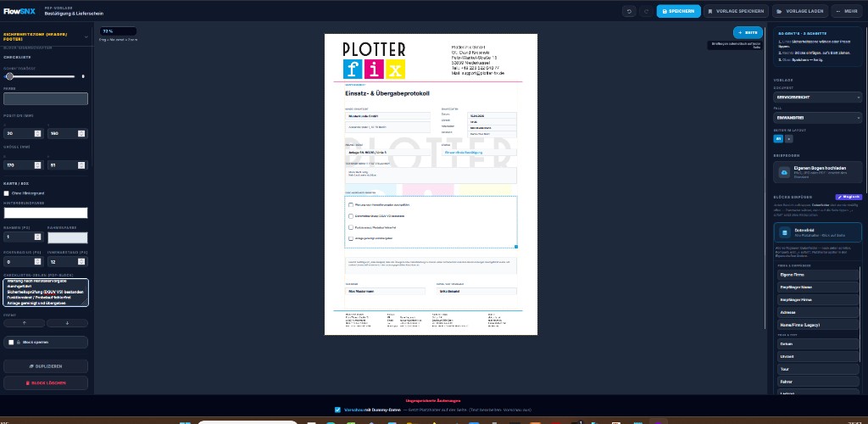Insert the Tour field

click(818, 369)
